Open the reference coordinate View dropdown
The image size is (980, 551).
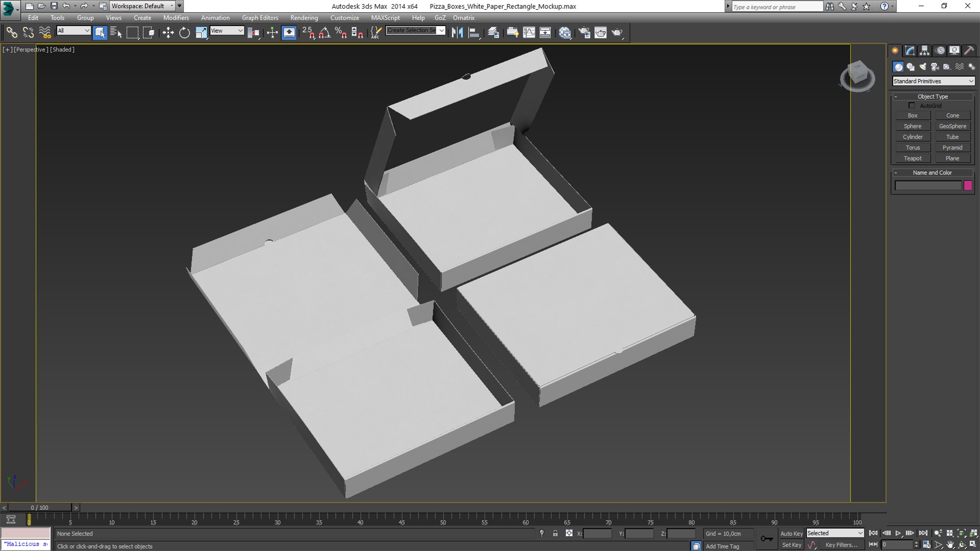(227, 31)
